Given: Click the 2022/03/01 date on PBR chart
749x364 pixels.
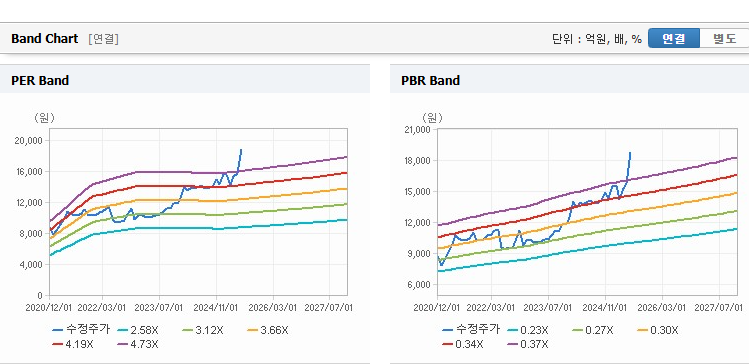Looking at the screenshot, I should tap(491, 308).
